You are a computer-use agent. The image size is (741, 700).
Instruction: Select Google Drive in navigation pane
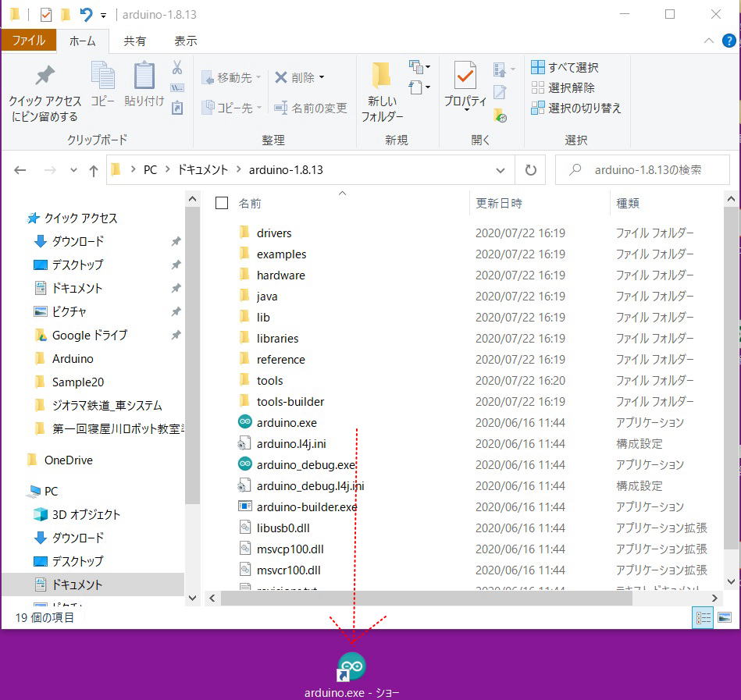coord(81,335)
